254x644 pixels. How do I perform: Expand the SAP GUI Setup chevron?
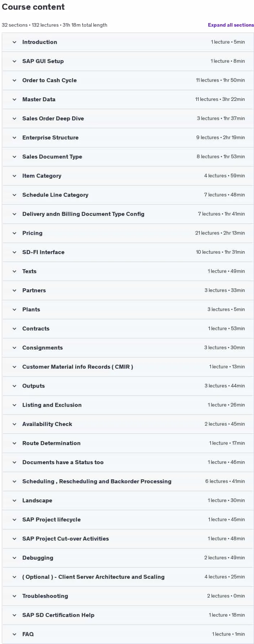(x=14, y=61)
